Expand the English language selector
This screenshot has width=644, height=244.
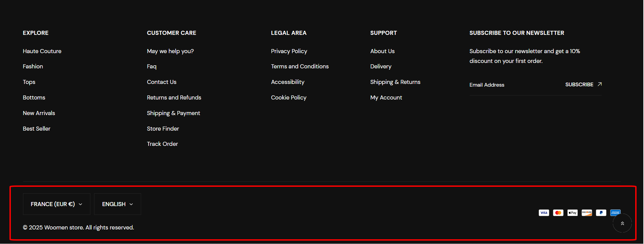tap(117, 204)
